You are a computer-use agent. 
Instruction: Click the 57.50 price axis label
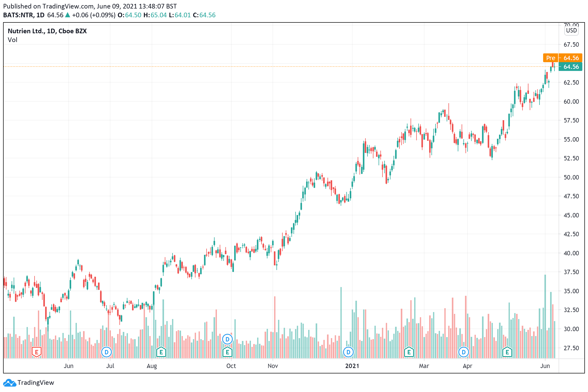click(571, 120)
